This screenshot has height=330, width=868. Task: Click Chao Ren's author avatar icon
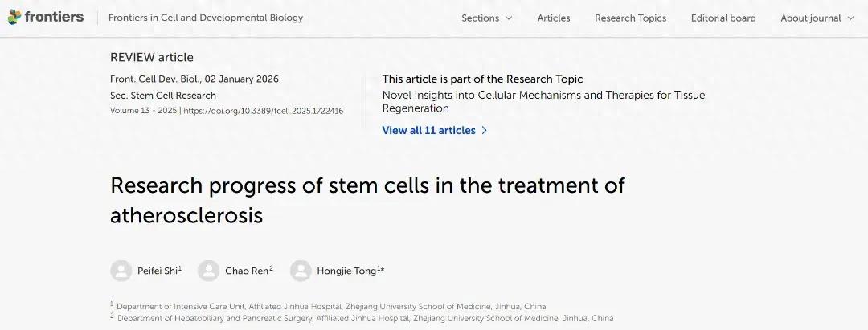coord(208,271)
